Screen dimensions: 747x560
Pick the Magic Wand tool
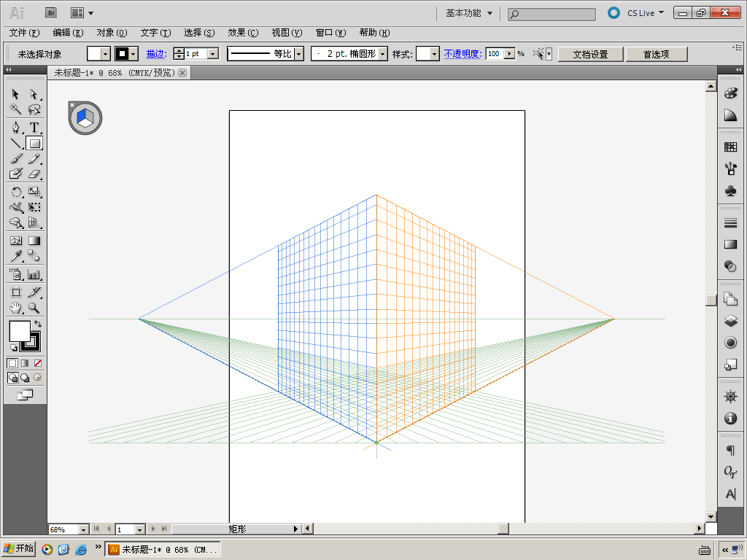15,109
